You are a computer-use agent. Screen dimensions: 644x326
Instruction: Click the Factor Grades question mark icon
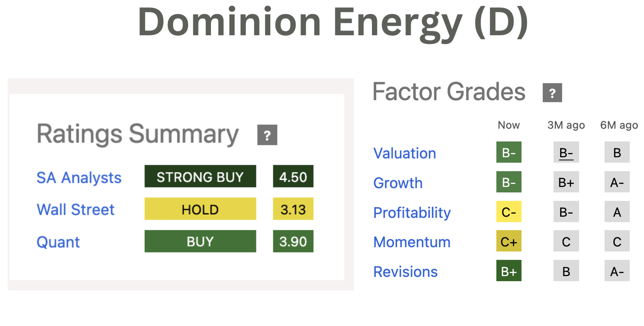click(552, 92)
